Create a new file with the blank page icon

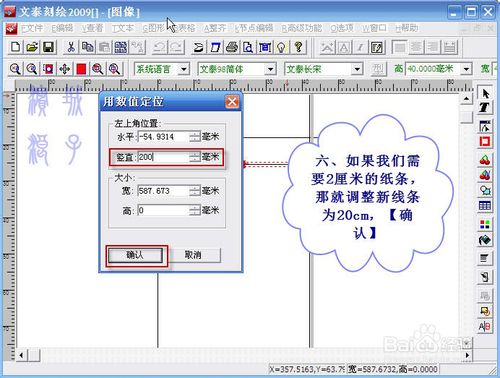pos(15,47)
